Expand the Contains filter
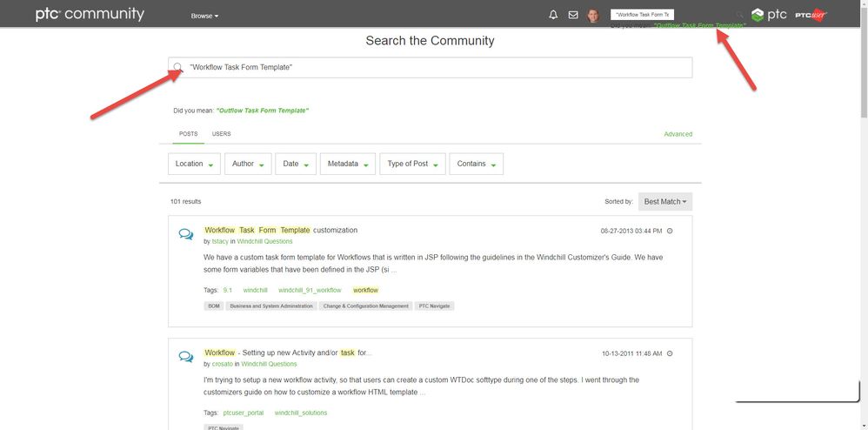The image size is (868, 430). click(x=476, y=164)
